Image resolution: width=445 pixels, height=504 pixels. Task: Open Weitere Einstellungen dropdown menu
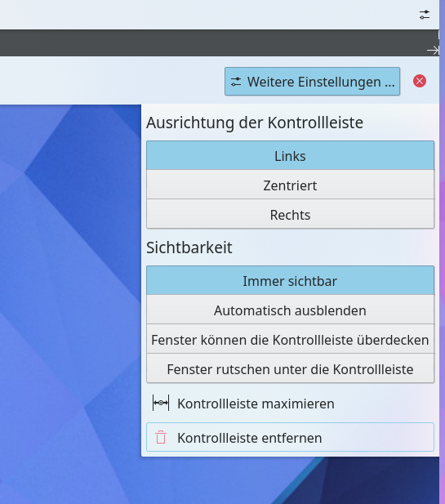312,82
